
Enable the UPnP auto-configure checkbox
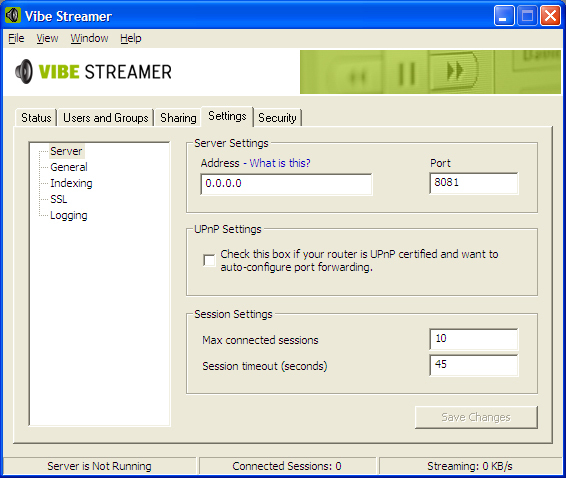(x=209, y=260)
